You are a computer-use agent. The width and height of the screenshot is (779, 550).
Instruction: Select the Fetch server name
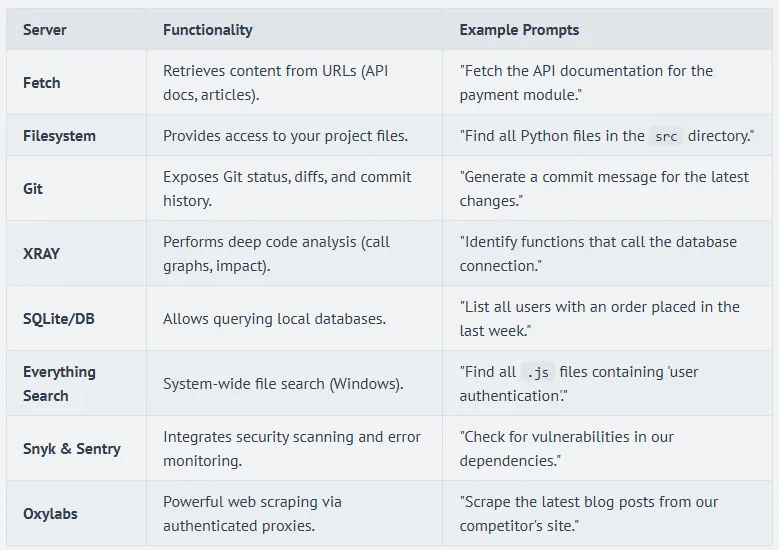click(42, 83)
